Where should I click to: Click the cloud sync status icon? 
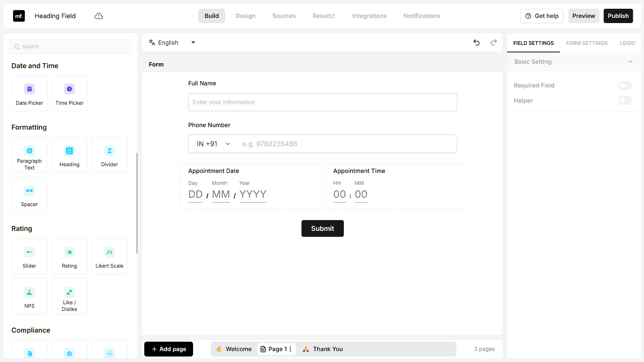tap(99, 16)
